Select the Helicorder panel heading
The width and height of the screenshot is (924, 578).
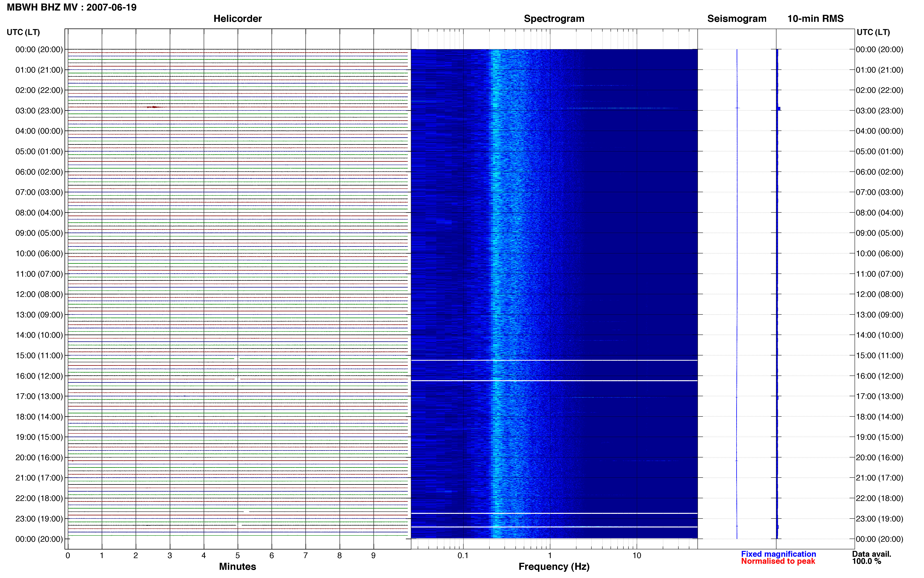pos(237,19)
